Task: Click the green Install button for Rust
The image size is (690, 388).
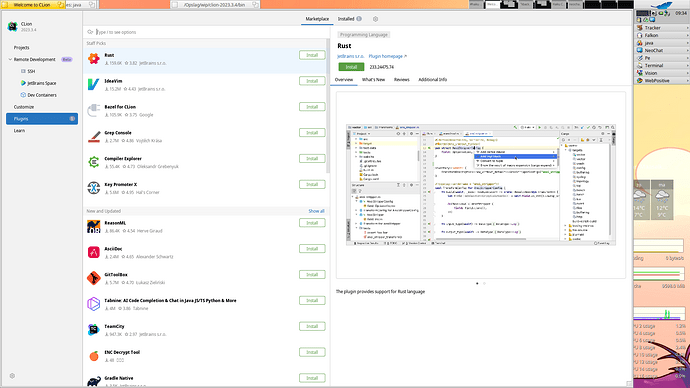Action: [x=351, y=67]
